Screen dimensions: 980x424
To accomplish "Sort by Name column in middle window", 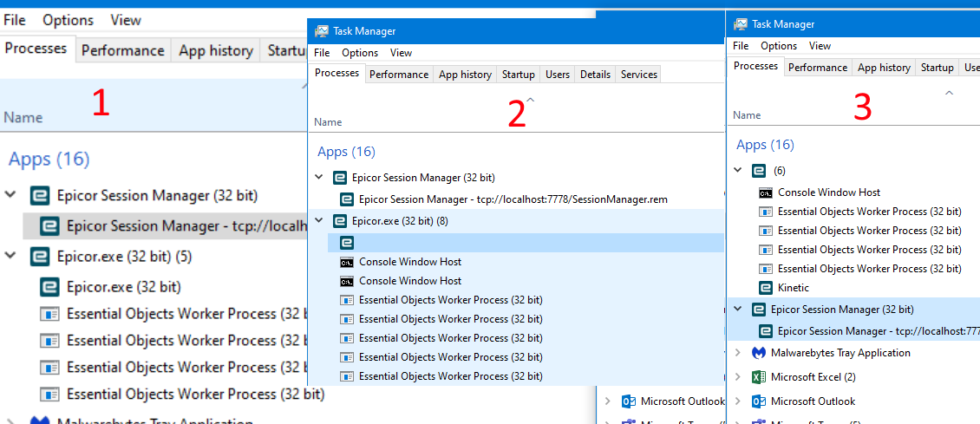I will coord(328,122).
